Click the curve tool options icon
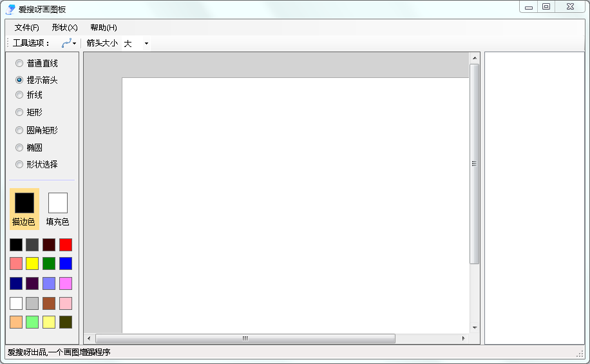Image resolution: width=590 pixels, height=364 pixels. 66,43
